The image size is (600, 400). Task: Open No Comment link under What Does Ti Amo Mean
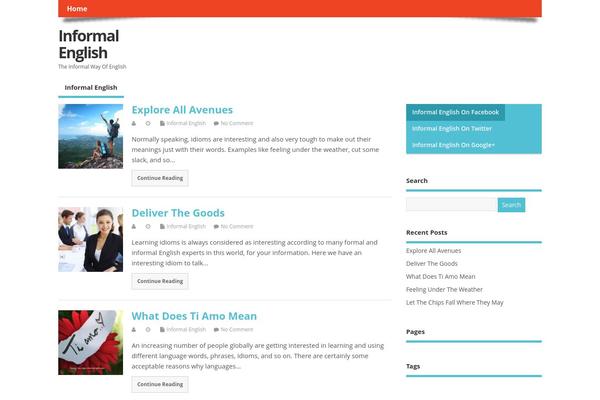tap(237, 330)
